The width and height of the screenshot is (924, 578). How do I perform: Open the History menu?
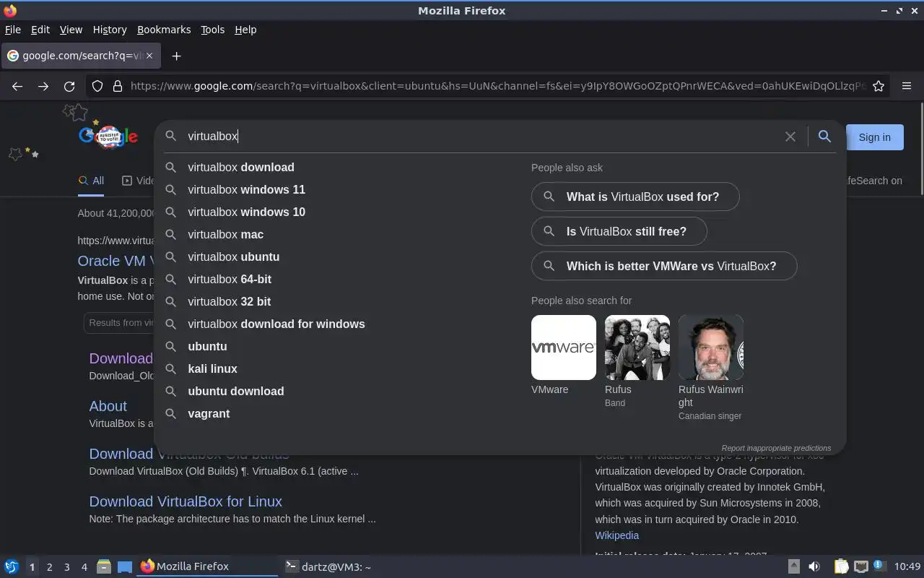point(110,30)
